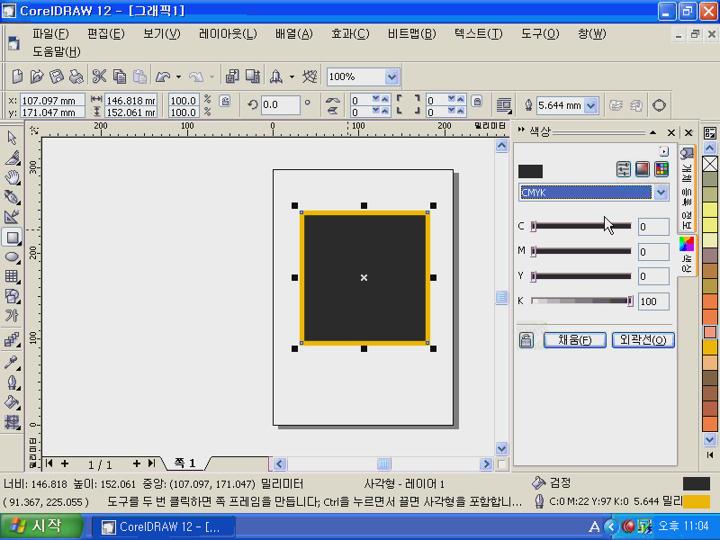Screen dimensions: 720x540
Task: Select the Text tool
Action: click(12, 316)
